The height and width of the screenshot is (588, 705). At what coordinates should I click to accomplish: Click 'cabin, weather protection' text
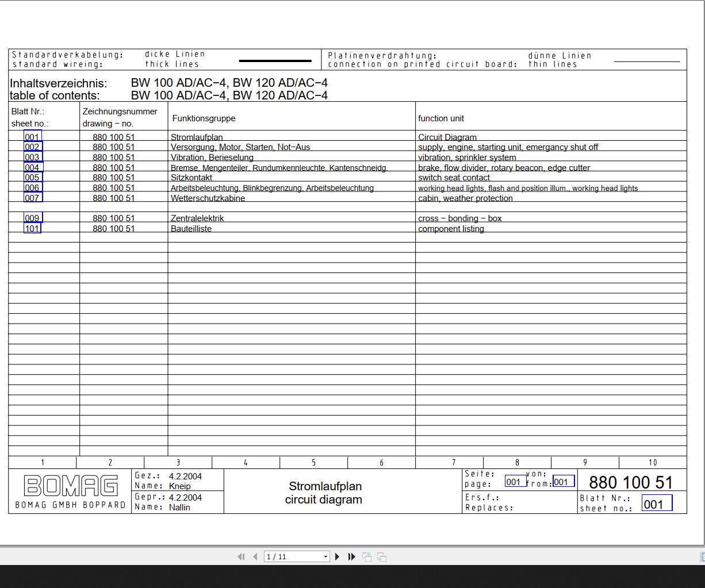pyautogui.click(x=465, y=198)
